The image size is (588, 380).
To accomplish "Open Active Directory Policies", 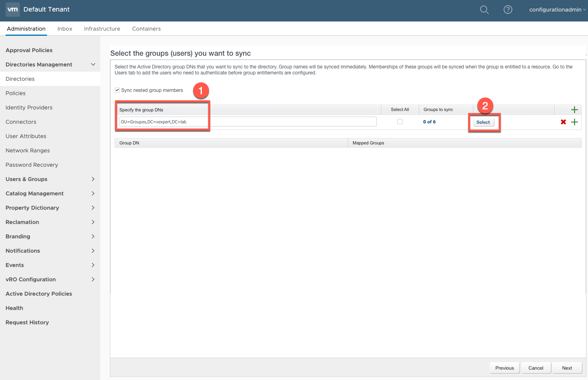I will click(39, 294).
